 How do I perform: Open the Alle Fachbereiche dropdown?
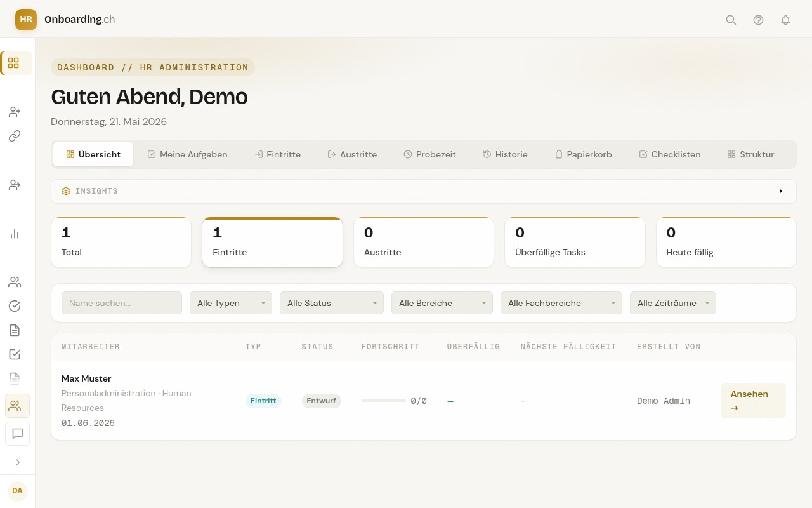point(561,303)
